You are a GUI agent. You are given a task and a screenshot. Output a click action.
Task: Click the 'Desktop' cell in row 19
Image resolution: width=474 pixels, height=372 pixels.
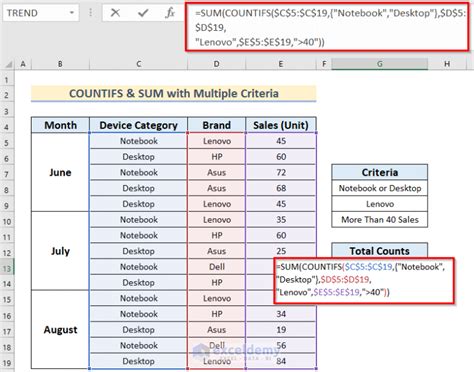pos(139,361)
